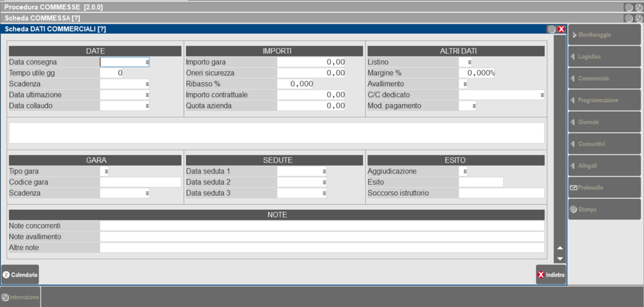Open the Giornale side panel

(x=604, y=122)
